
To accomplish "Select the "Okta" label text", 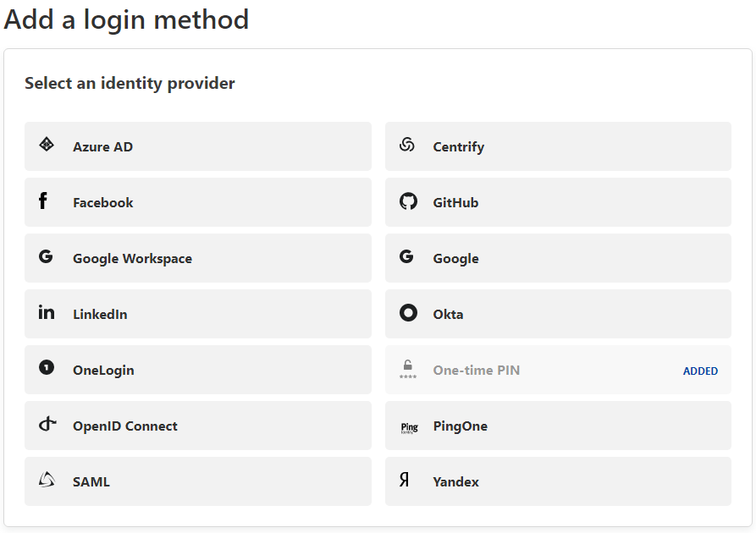I will click(449, 314).
